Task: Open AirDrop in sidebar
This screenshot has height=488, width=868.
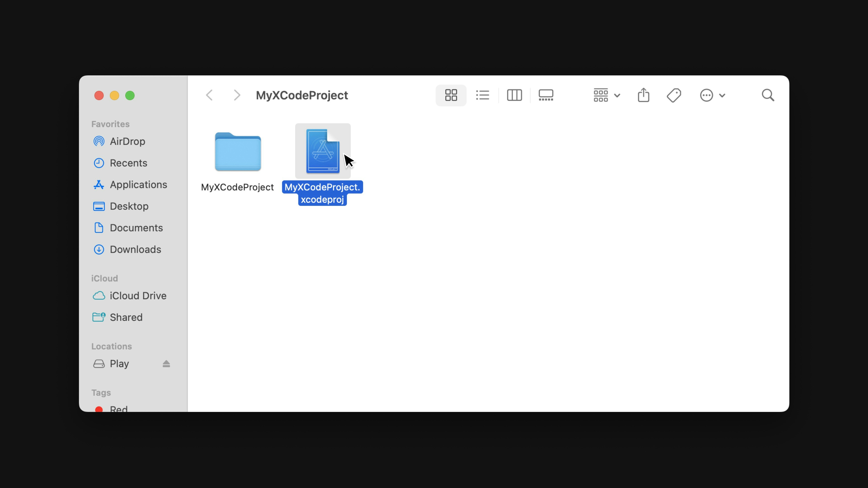Action: click(x=127, y=141)
